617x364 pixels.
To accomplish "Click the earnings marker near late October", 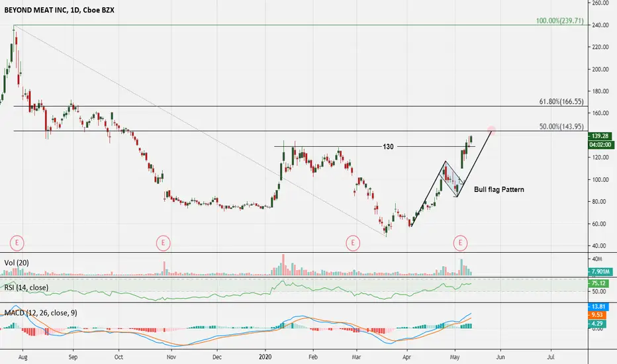I will (x=163, y=243).
